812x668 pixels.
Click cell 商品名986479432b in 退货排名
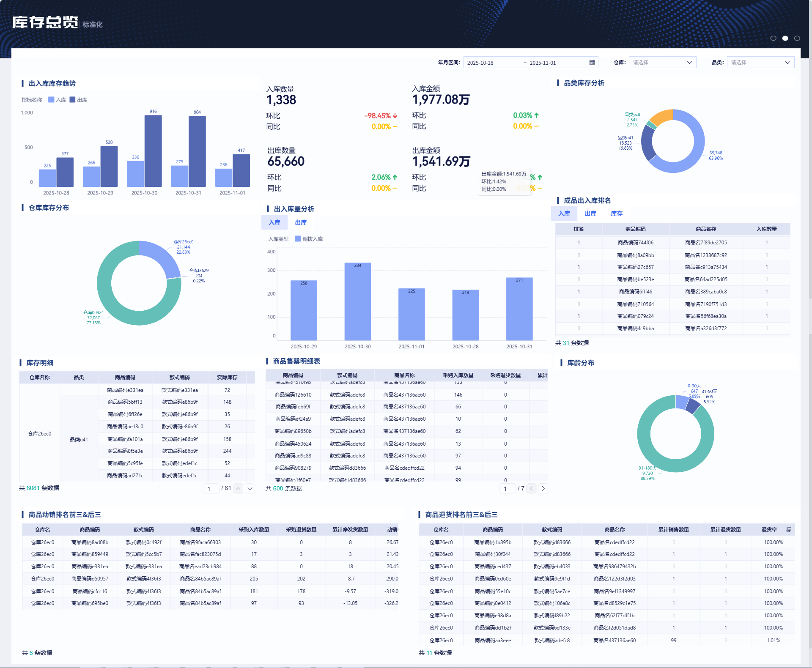click(x=614, y=567)
